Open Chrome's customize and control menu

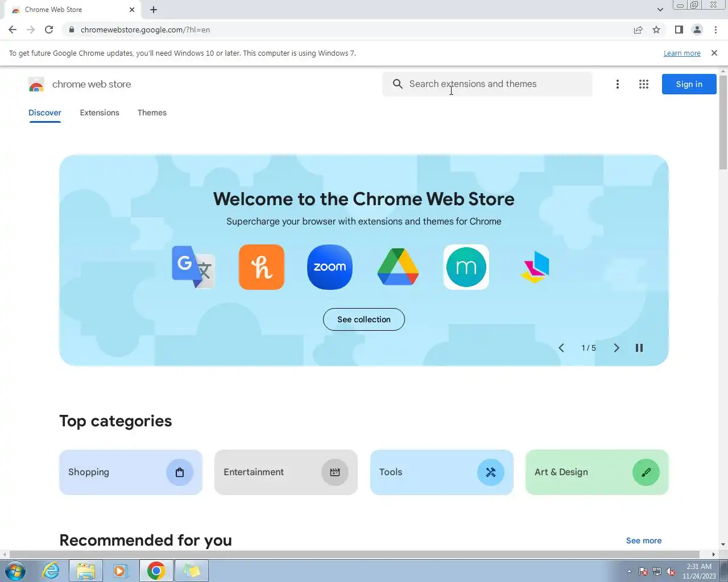(715, 30)
